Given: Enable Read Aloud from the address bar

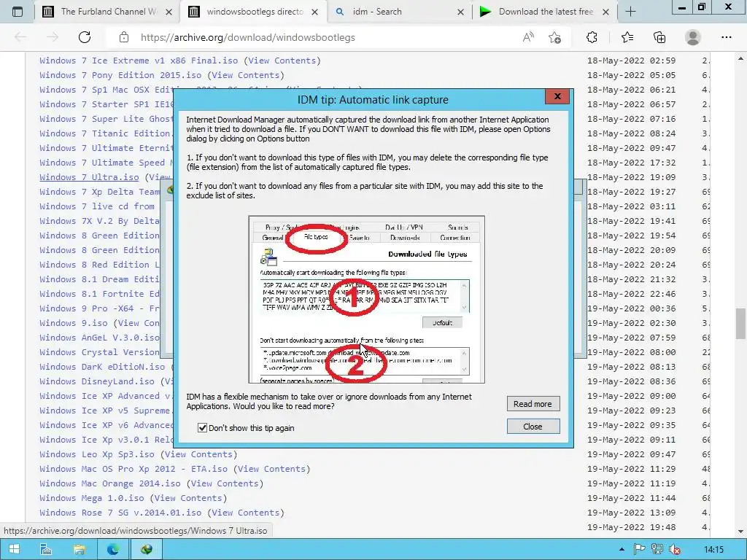Looking at the screenshot, I should 528,37.
